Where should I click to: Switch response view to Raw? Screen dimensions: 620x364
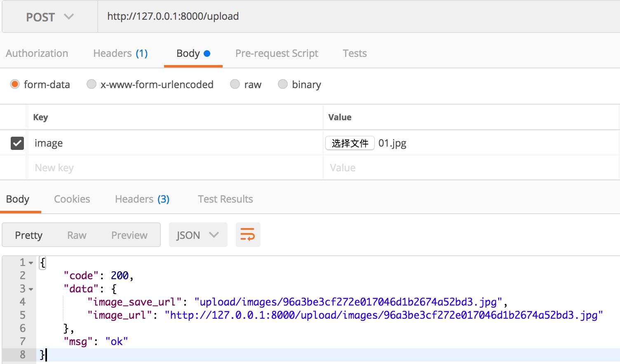point(77,235)
